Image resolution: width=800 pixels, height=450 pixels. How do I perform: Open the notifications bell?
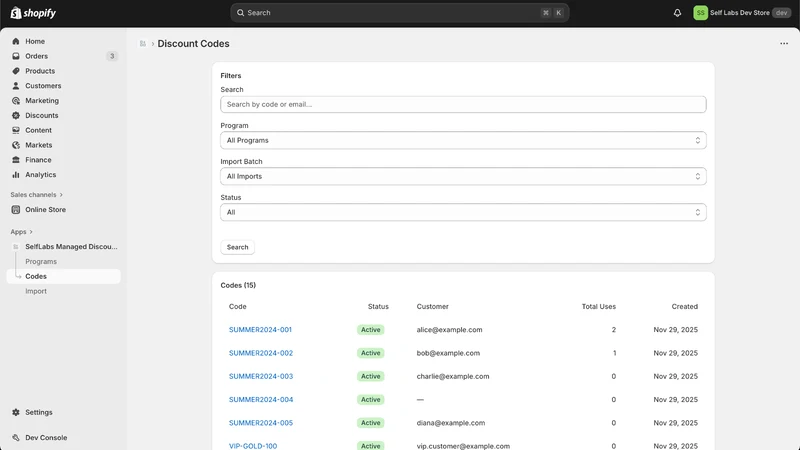(677, 13)
